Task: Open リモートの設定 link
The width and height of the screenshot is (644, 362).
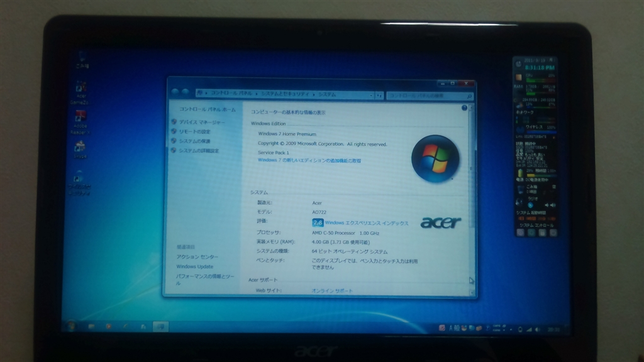Action: tap(194, 132)
